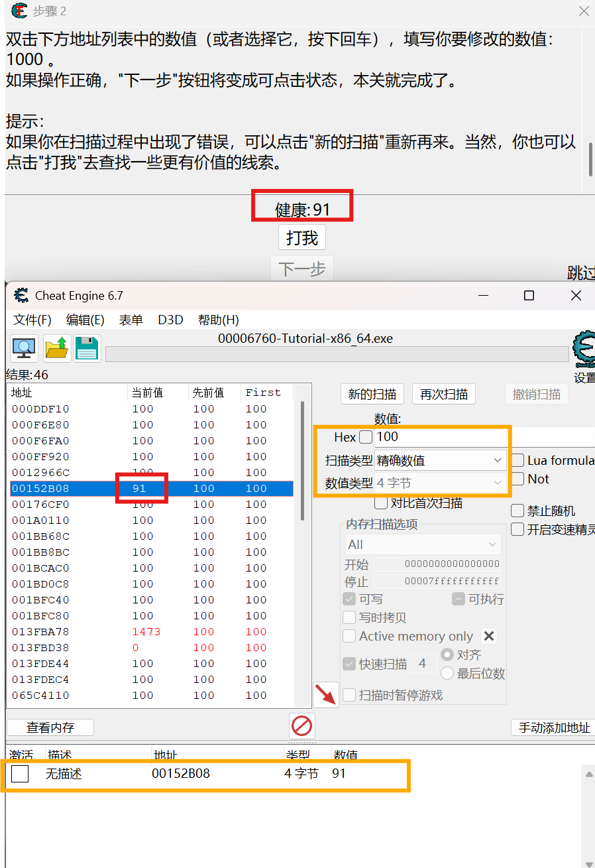Toggle 写时拷贝 checkbox
The height and width of the screenshot is (868, 595).
pyautogui.click(x=349, y=617)
